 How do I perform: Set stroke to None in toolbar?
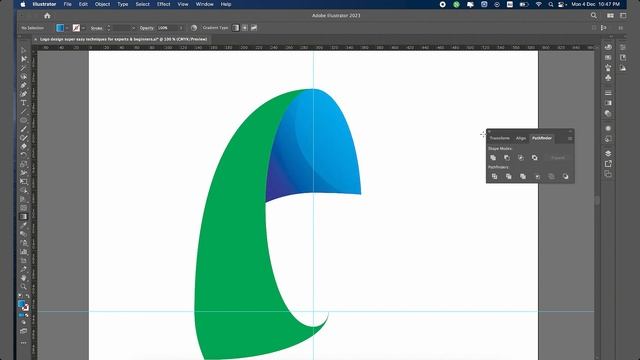pos(27,315)
